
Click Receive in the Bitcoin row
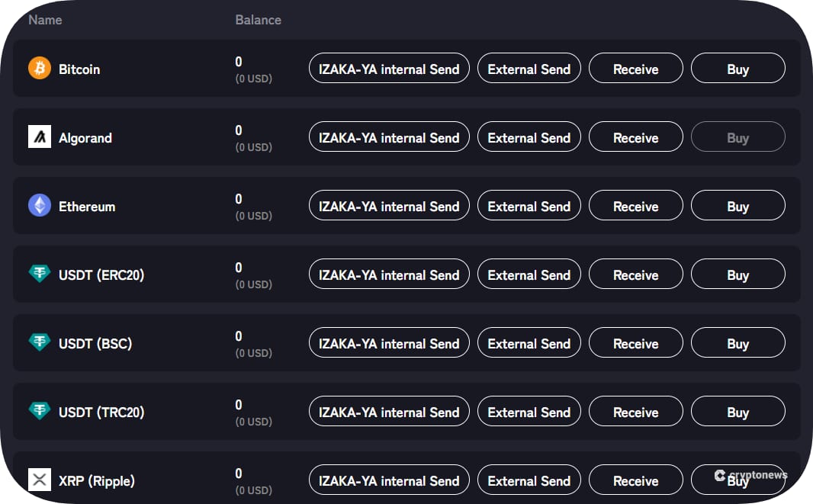click(635, 68)
